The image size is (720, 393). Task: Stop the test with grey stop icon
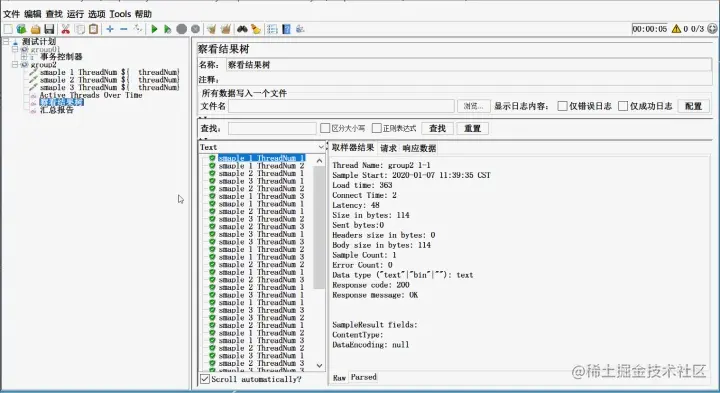182,29
